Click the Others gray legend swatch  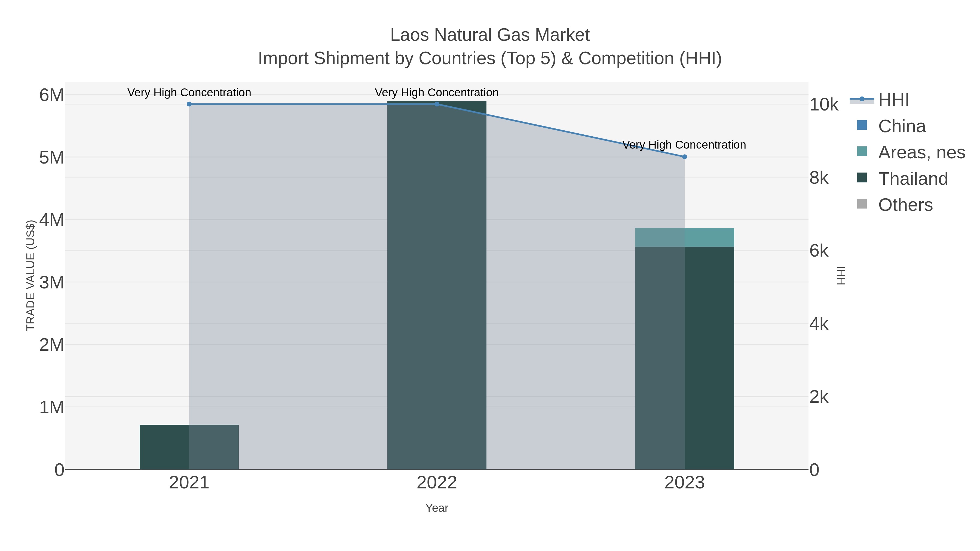(862, 204)
